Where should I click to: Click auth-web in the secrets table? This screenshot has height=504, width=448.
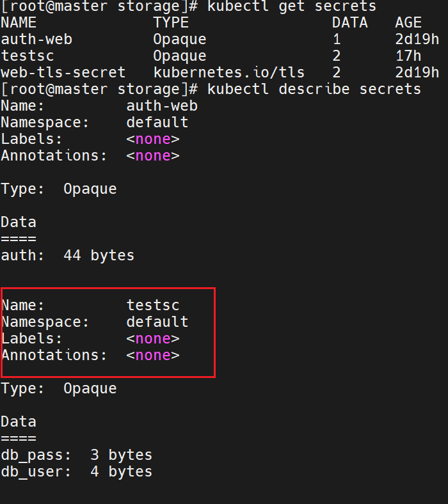click(x=36, y=40)
